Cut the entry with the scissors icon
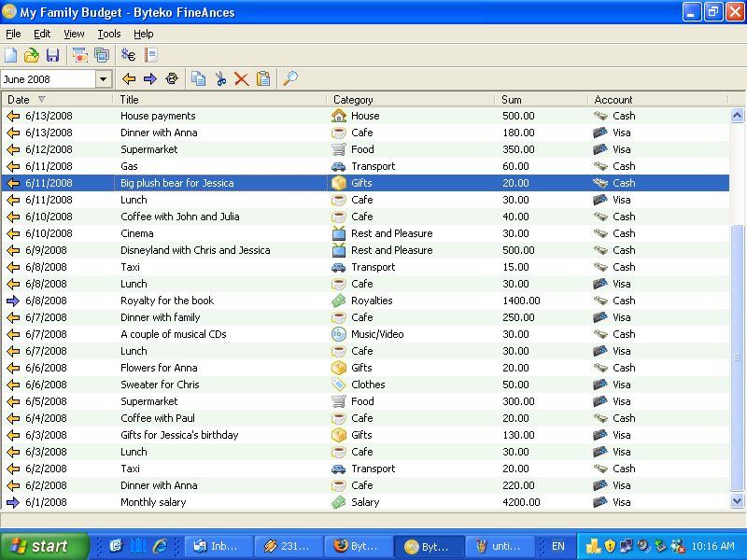747x560 pixels. 220,79
